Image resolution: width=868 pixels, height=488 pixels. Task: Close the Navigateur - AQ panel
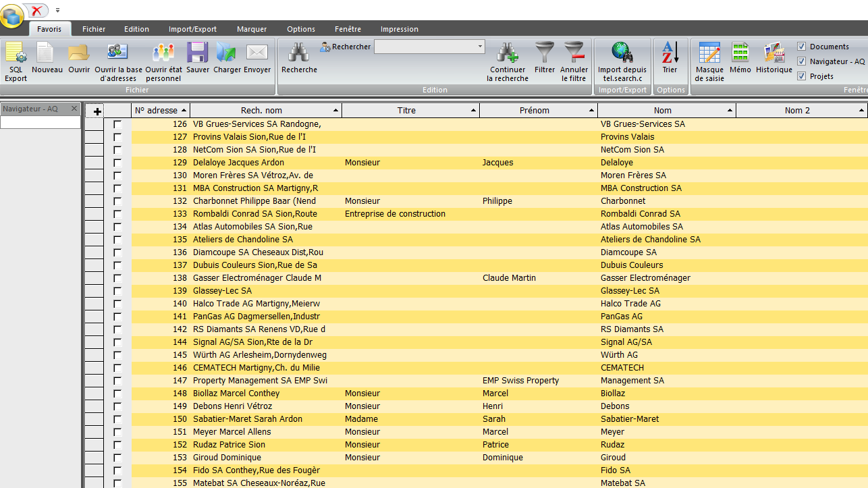tap(75, 109)
